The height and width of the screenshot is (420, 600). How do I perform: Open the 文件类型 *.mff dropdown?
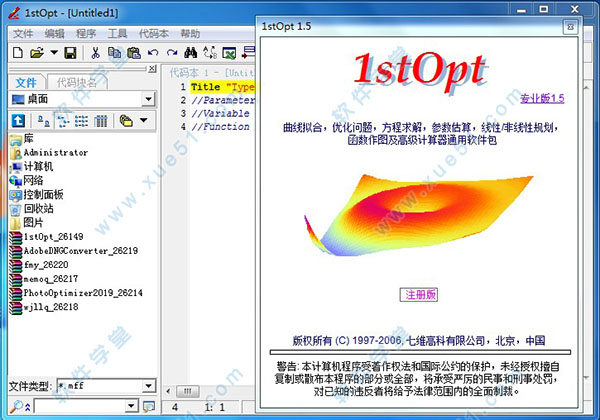click(x=148, y=386)
